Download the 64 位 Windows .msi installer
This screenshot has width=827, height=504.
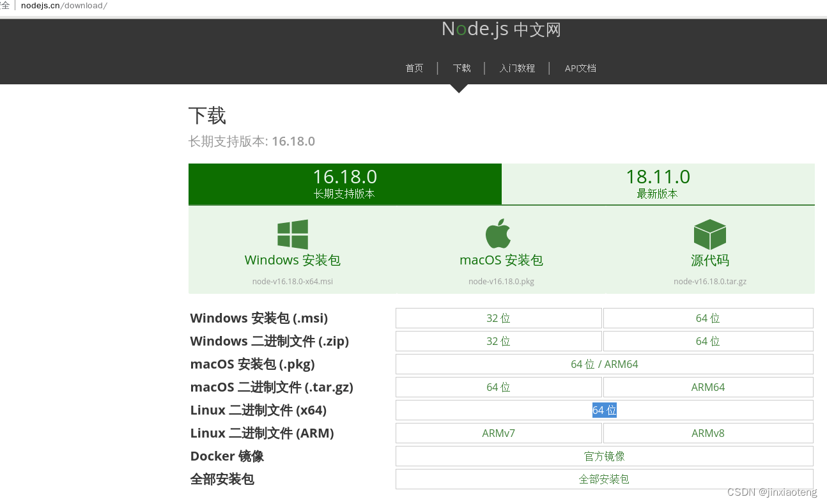tap(708, 318)
